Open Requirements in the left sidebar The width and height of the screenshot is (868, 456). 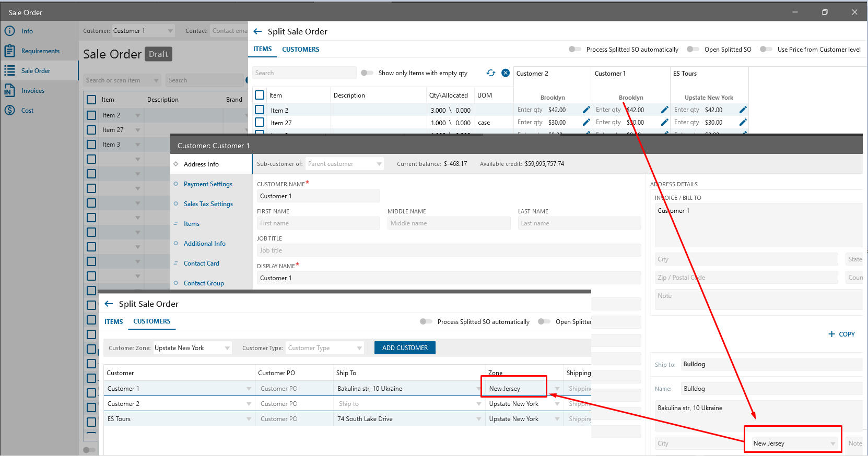point(40,51)
